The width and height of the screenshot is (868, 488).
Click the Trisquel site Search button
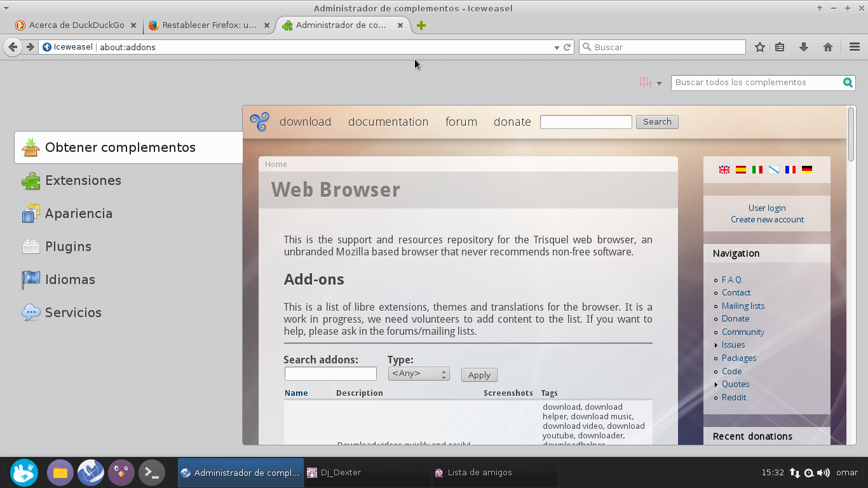[x=657, y=122]
